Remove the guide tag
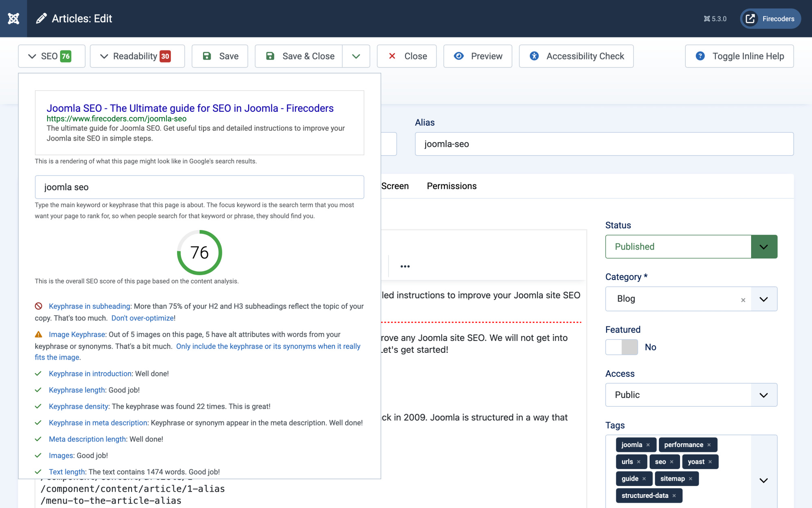Screen dimensions: 812x508 pos(644,479)
